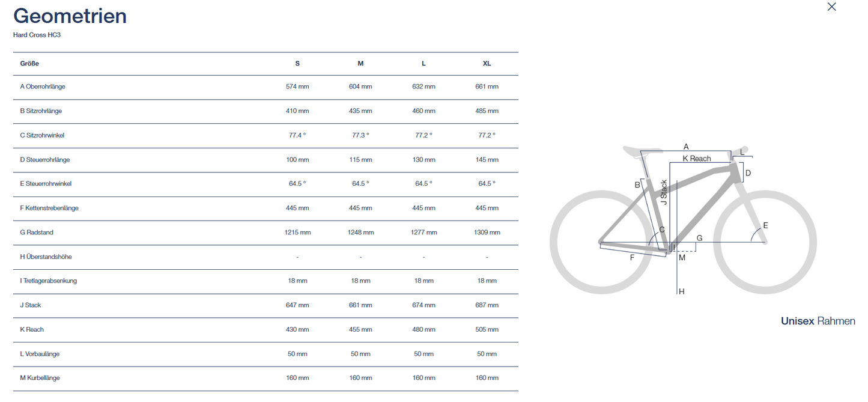Click the 'G Radstand' row label
868x402 pixels.
[37, 233]
